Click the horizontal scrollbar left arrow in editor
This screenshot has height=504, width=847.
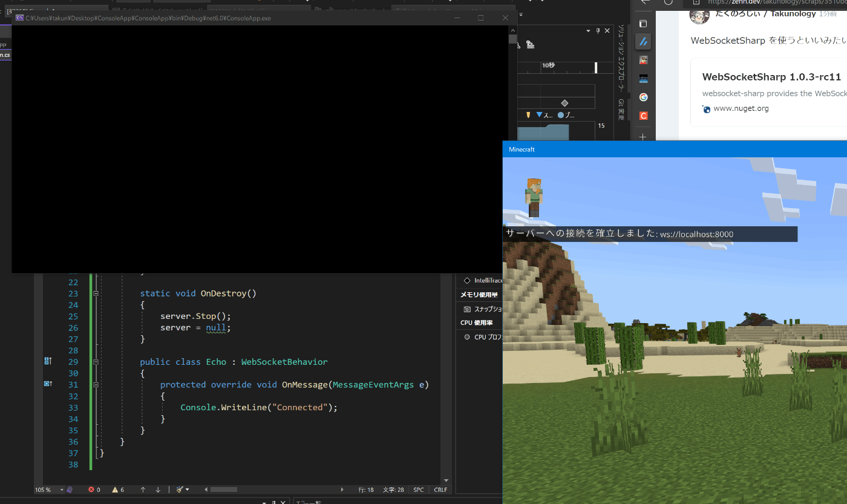pos(206,489)
